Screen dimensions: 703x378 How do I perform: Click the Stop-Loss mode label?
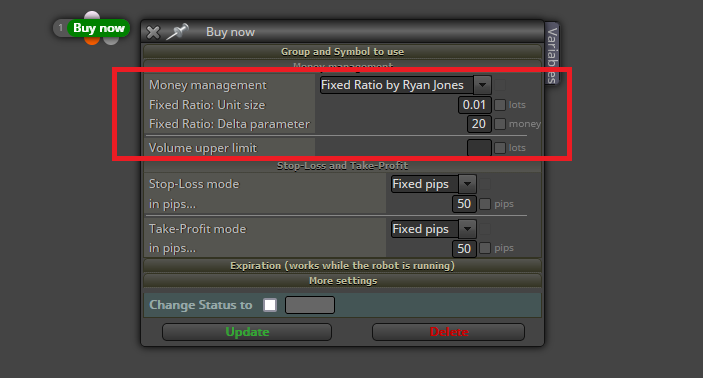[194, 184]
